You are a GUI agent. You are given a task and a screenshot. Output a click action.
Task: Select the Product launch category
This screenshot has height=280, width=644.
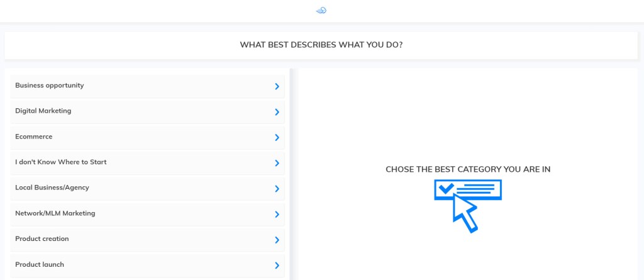[x=40, y=265]
